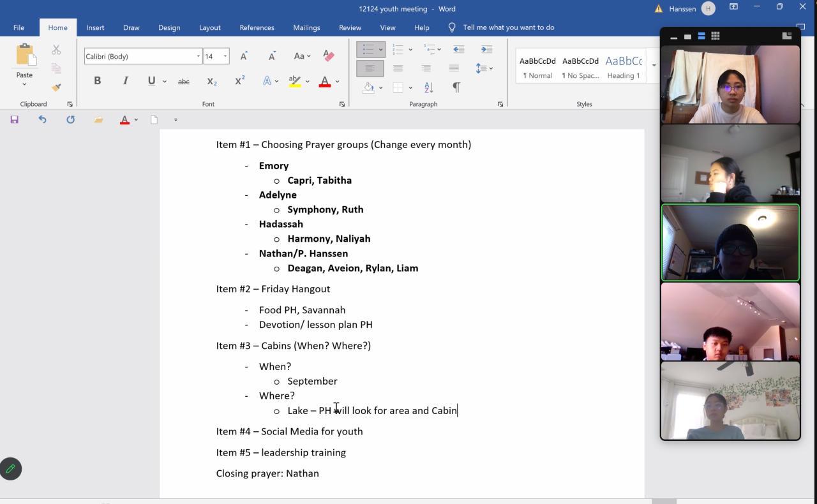The image size is (817, 504).
Task: Open a file using the folder icon
Action: click(x=98, y=119)
